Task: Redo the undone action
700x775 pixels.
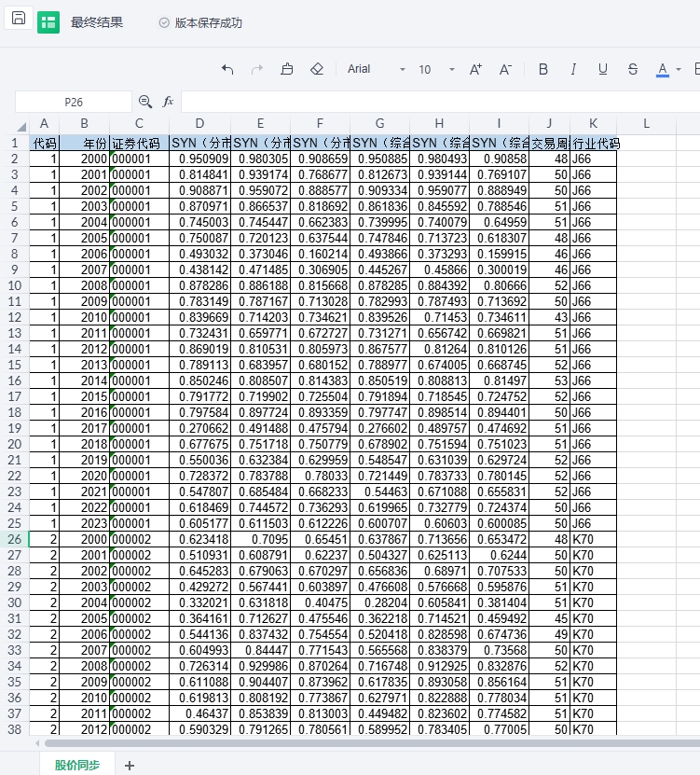Action: pyautogui.click(x=257, y=69)
